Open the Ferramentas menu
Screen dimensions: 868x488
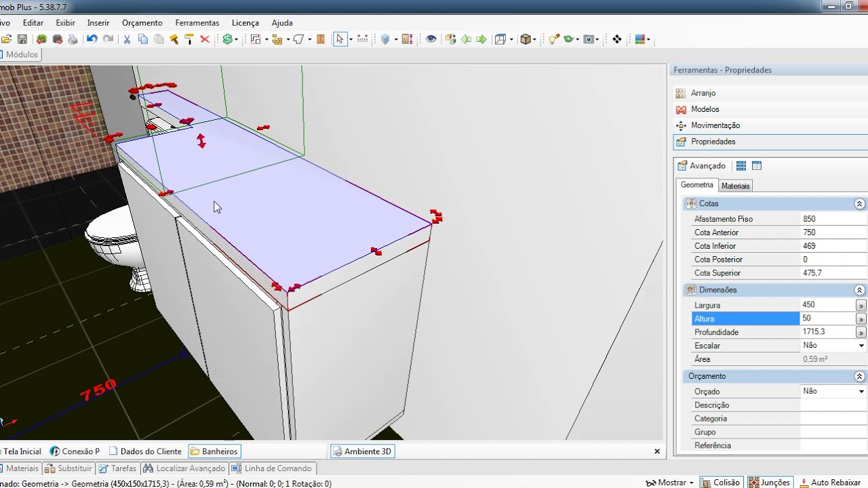pos(197,23)
